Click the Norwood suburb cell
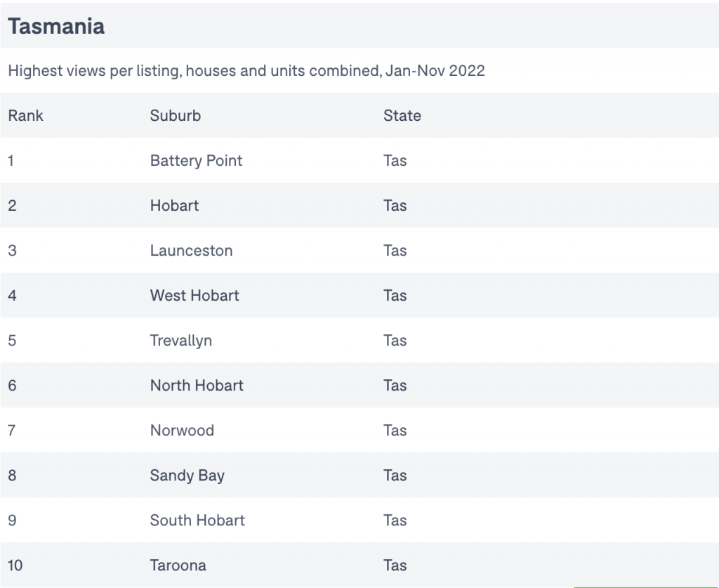Image resolution: width=719 pixels, height=588 pixels. [x=182, y=430]
